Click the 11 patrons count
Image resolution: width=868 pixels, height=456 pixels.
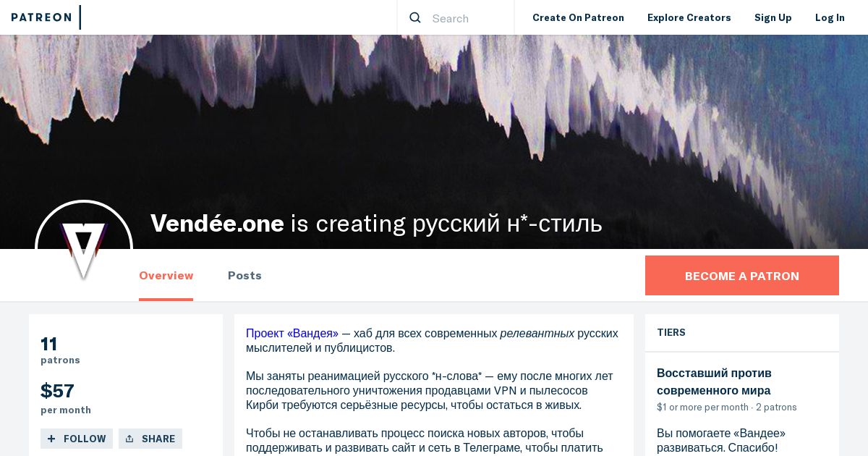tap(60, 350)
